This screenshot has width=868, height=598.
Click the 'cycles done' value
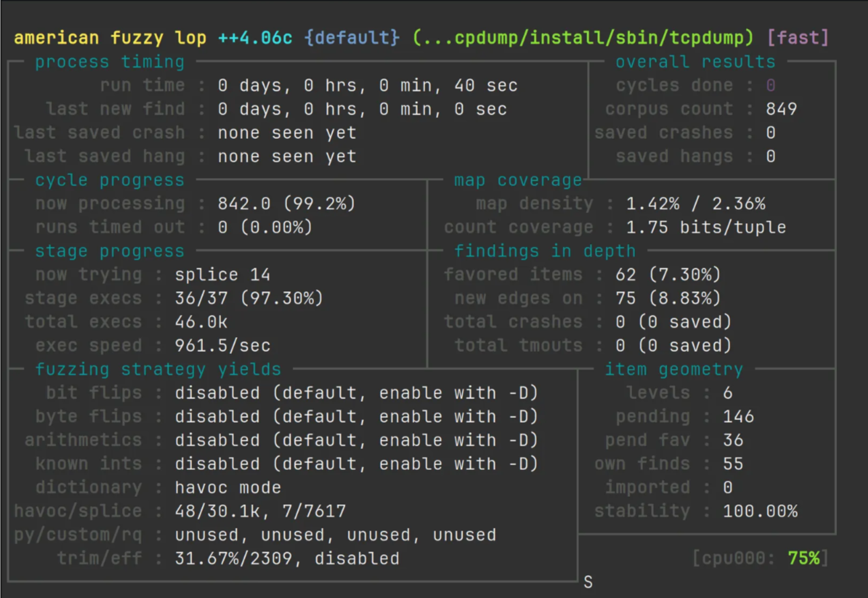(x=771, y=86)
